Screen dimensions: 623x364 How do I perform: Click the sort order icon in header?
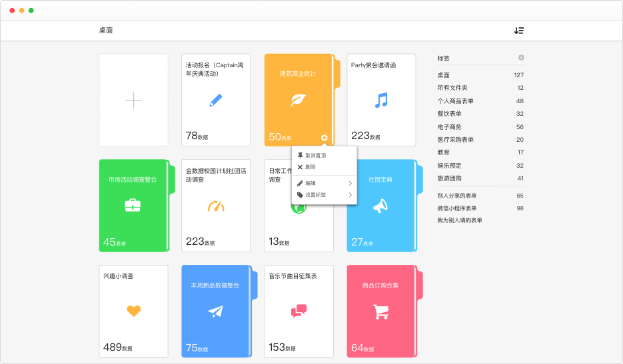[518, 31]
